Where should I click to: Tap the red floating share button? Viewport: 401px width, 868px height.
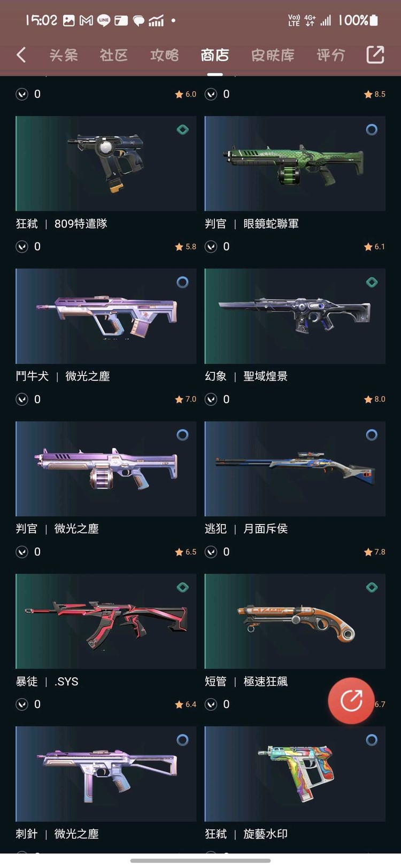351,700
